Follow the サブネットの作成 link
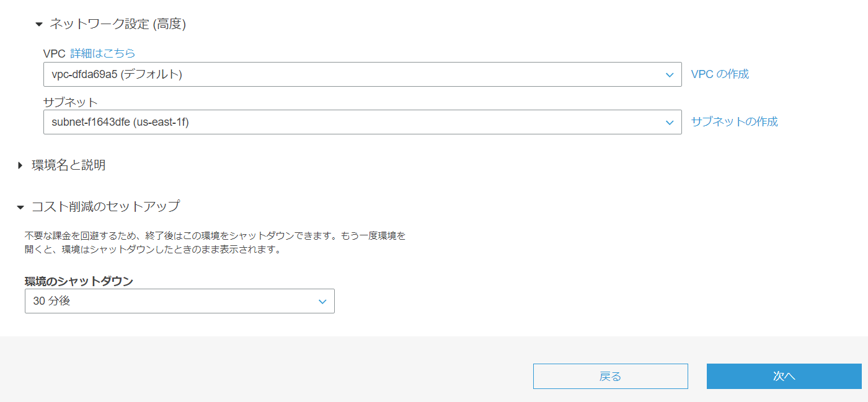Screen dimensions: 868x402 click(734, 122)
